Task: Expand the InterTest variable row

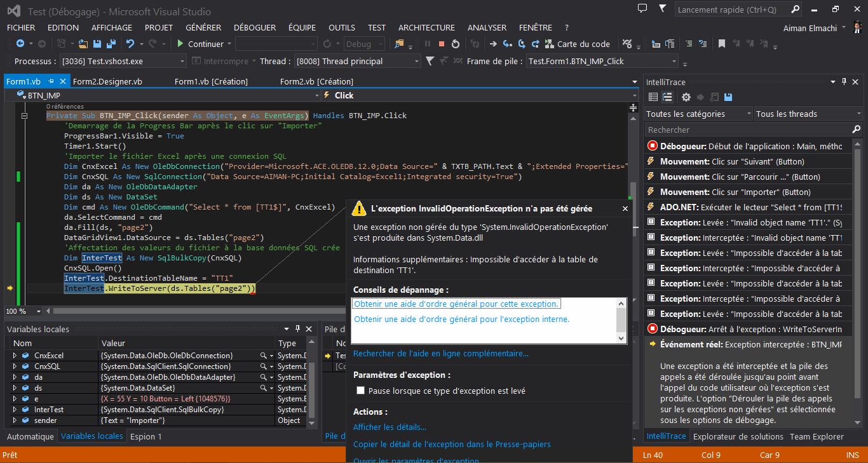Action: click(x=15, y=410)
